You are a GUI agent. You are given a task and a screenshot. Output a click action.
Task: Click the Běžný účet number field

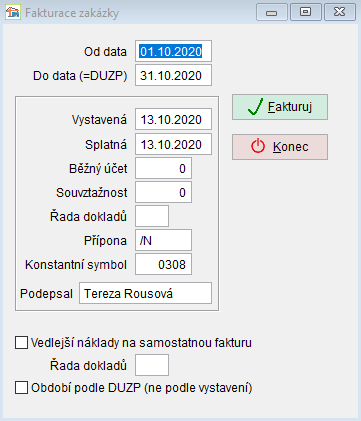coord(163,168)
